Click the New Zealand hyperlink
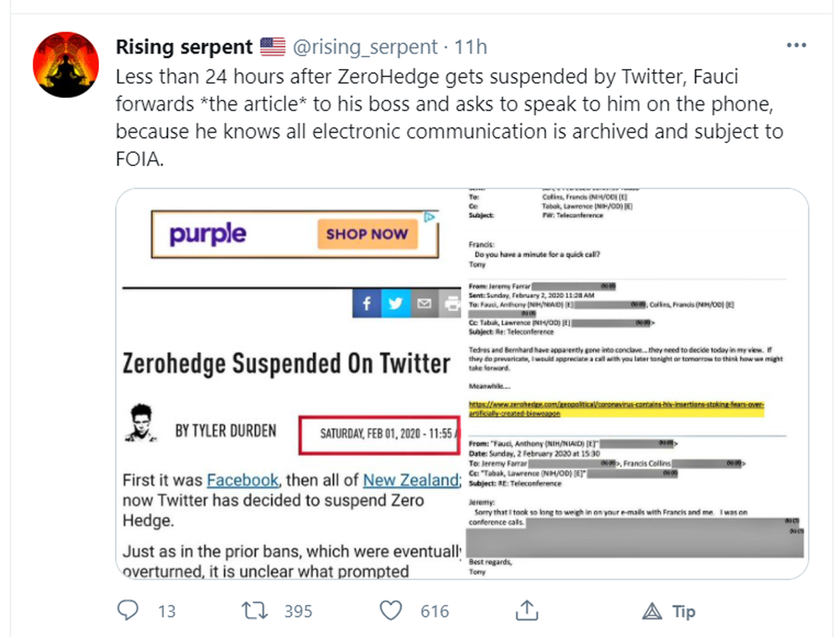Image resolution: width=840 pixels, height=637 pixels. pyautogui.click(x=411, y=480)
